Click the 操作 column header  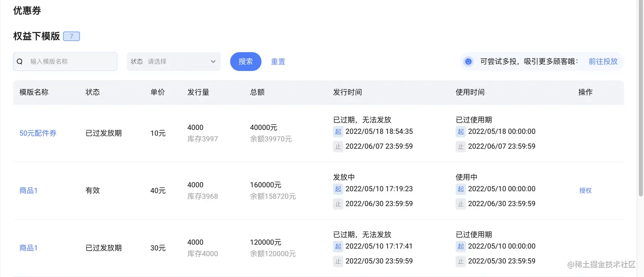coord(586,92)
